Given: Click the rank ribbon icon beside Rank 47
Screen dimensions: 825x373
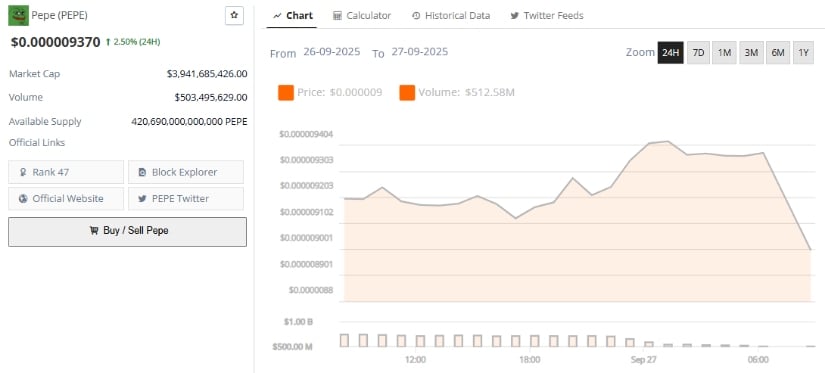Looking at the screenshot, I should point(23,172).
